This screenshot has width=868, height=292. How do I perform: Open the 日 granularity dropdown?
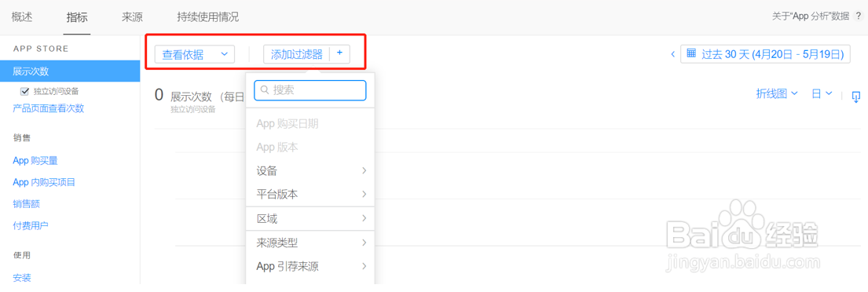coord(822,94)
